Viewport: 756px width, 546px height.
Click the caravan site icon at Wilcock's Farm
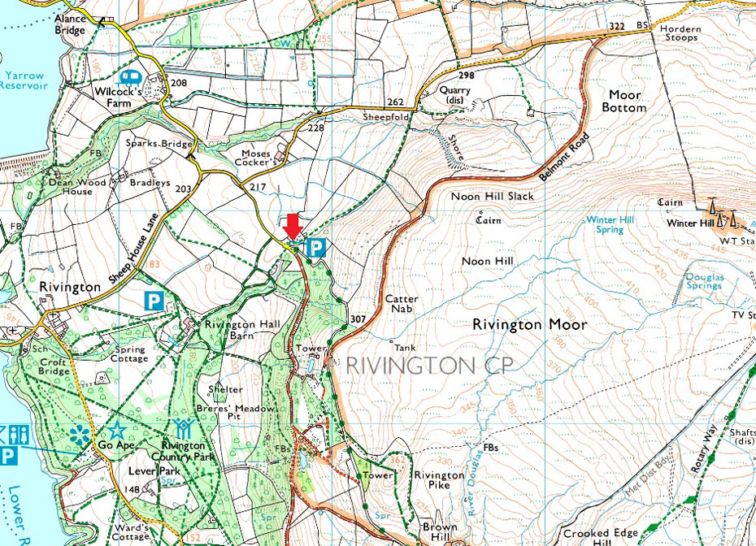tap(128, 76)
